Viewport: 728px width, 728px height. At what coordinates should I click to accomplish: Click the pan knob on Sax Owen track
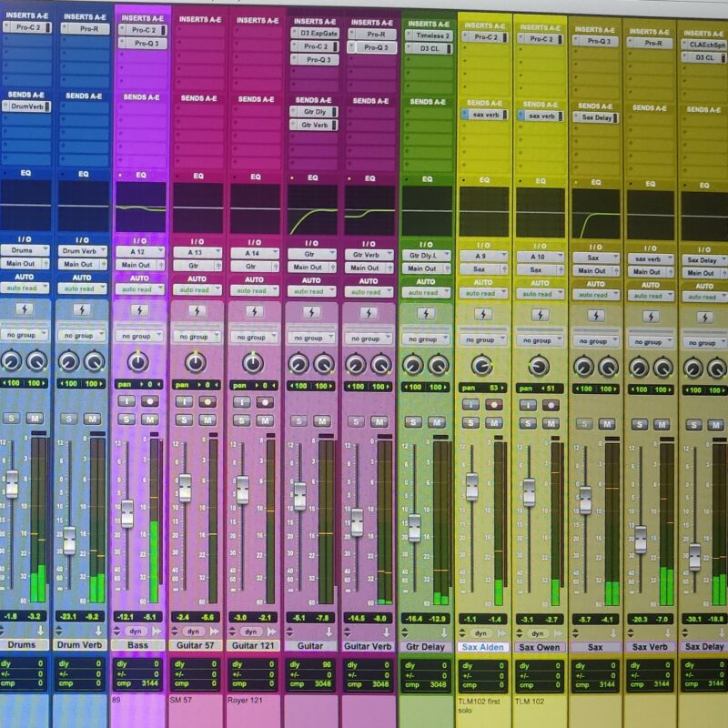(539, 367)
